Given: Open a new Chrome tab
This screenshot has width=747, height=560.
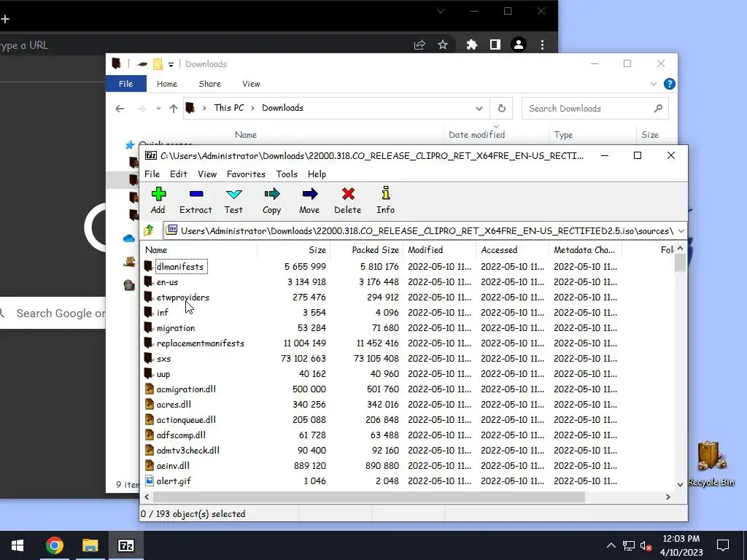Looking at the screenshot, I should click(5, 18).
